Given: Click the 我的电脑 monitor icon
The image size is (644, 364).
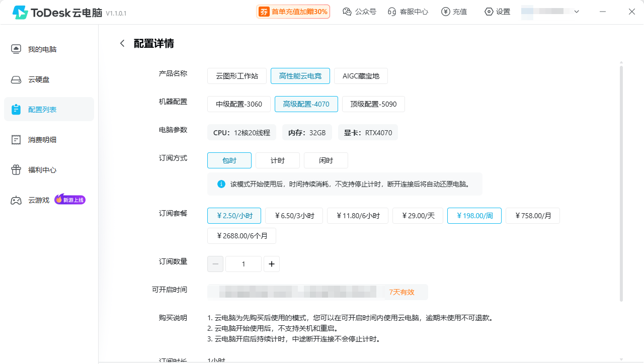Looking at the screenshot, I should (16, 49).
